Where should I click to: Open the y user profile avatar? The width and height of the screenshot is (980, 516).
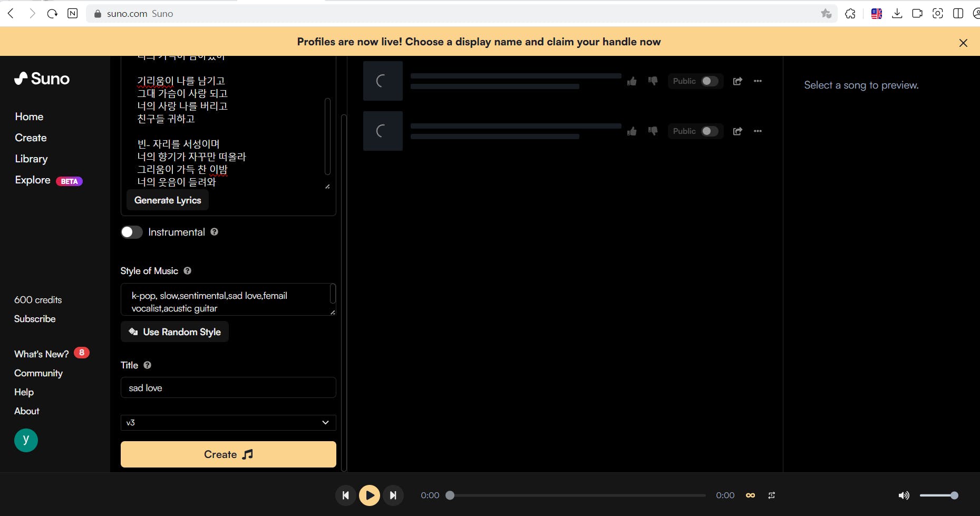(26, 440)
